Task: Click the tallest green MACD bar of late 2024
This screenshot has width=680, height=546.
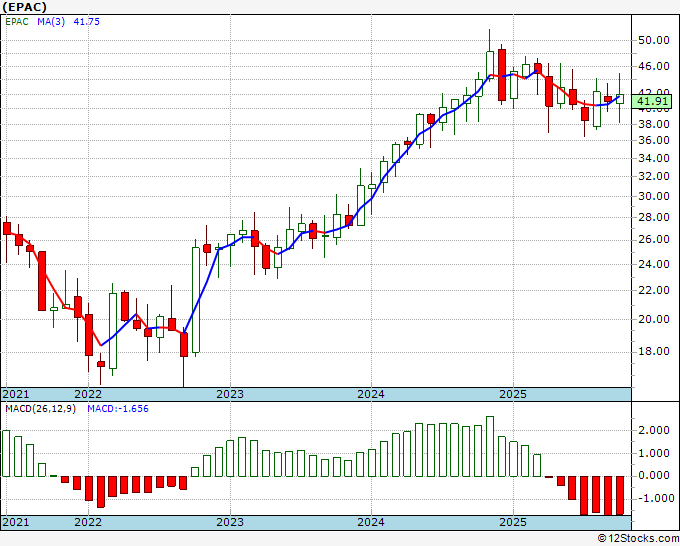Action: pos(490,447)
